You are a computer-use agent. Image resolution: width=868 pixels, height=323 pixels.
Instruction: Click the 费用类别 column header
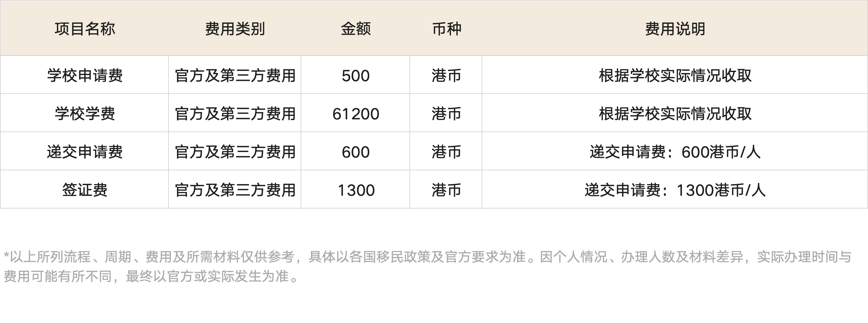(x=235, y=29)
